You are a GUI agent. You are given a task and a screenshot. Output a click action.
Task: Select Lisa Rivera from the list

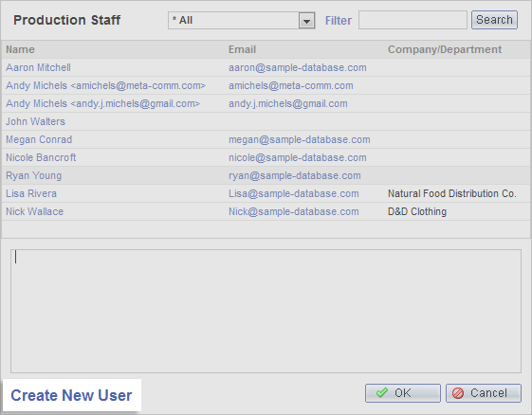[x=31, y=193]
